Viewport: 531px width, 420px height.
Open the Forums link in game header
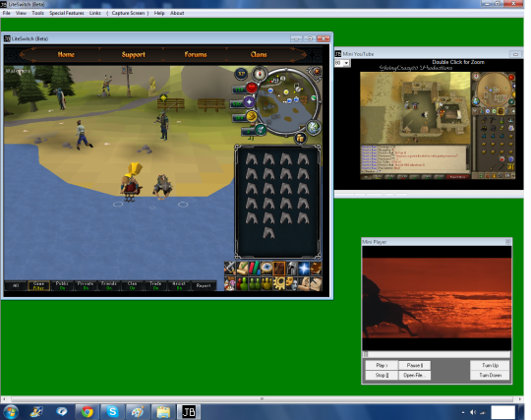click(x=196, y=54)
